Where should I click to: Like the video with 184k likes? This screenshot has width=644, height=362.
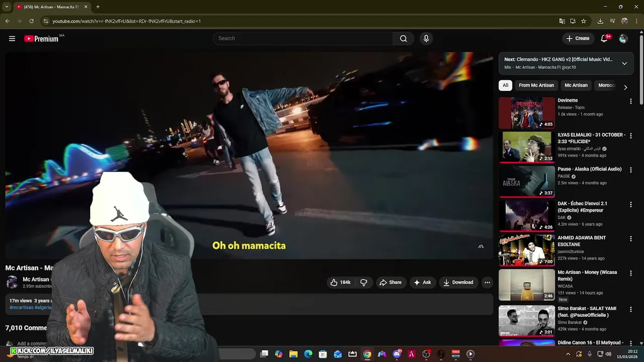tap(341, 283)
